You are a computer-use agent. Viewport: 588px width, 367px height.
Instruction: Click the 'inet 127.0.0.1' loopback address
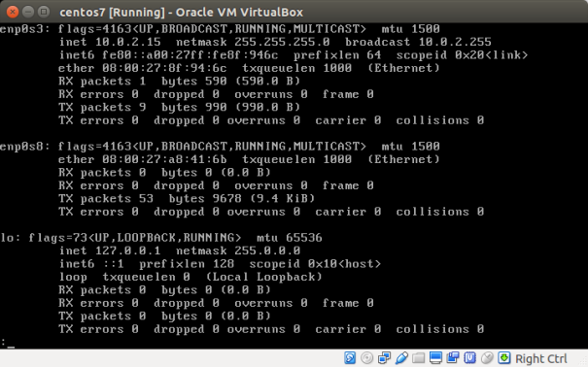pyautogui.click(x=110, y=250)
